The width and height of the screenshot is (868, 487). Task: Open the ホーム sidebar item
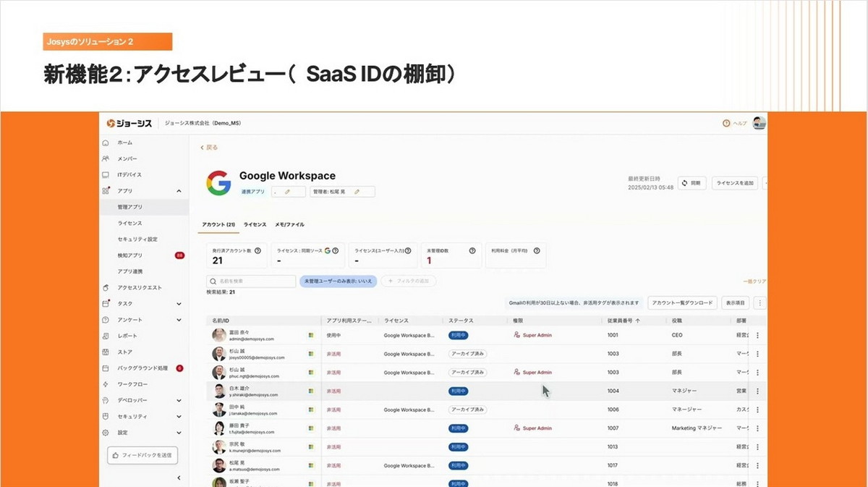(x=124, y=143)
